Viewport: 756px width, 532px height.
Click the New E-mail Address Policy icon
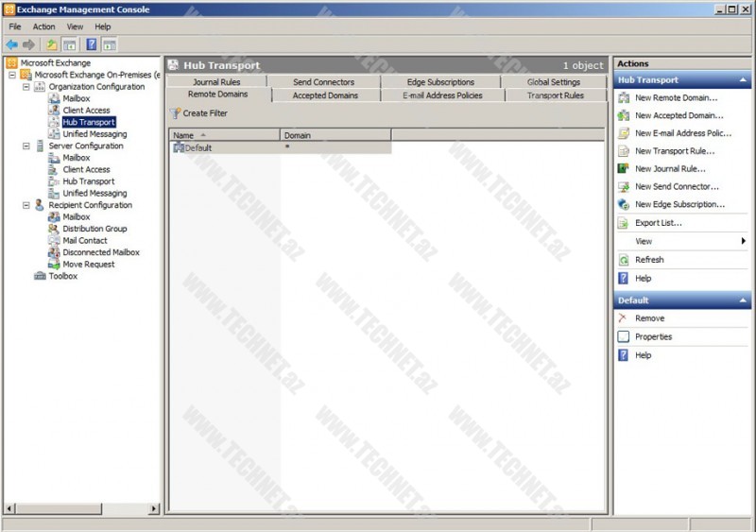624,133
